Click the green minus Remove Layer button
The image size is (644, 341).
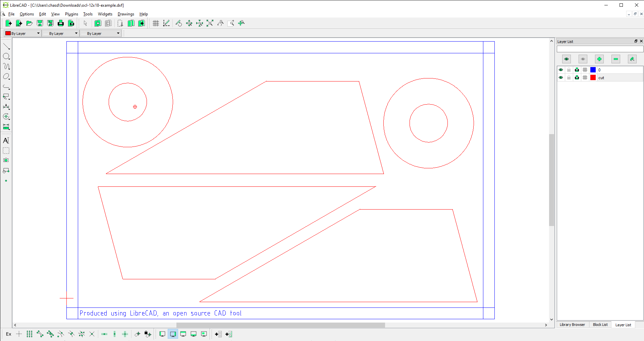coord(615,59)
